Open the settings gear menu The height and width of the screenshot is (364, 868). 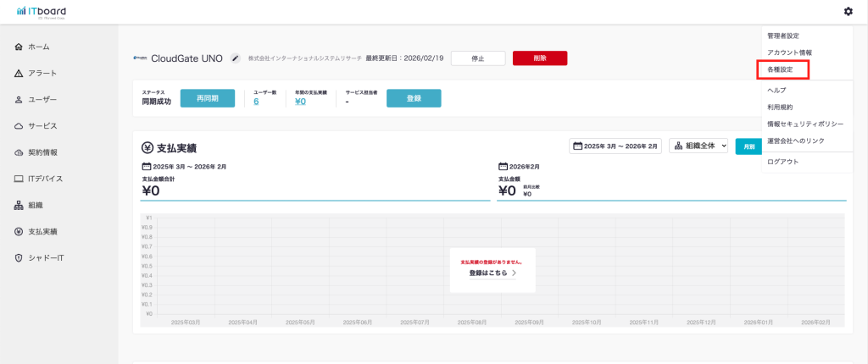click(x=848, y=11)
